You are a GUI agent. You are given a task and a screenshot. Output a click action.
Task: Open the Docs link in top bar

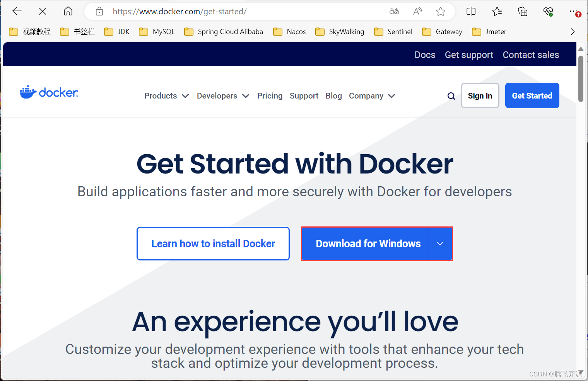pos(425,55)
